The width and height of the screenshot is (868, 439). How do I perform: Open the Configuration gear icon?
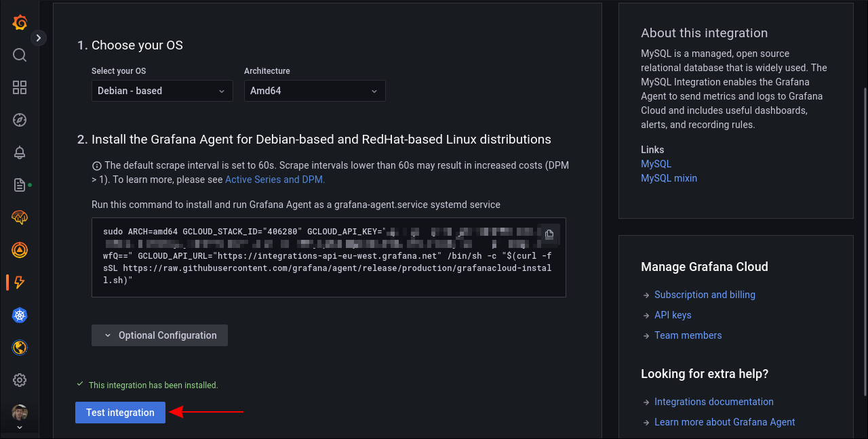point(19,380)
